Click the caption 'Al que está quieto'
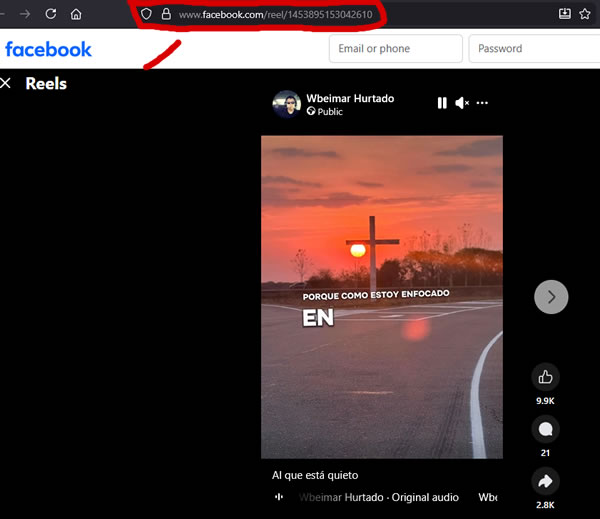Viewport: 600px width, 519px height. pos(315,475)
